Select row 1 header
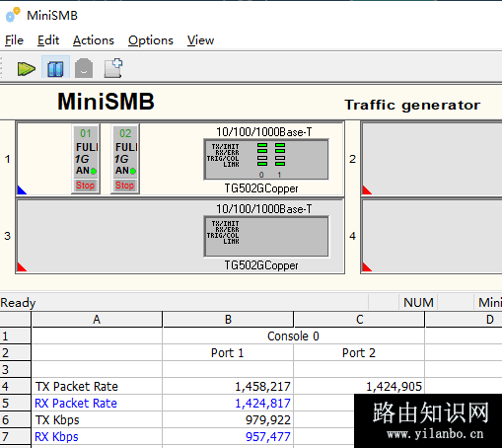This screenshot has height=448, width=502. point(15,336)
